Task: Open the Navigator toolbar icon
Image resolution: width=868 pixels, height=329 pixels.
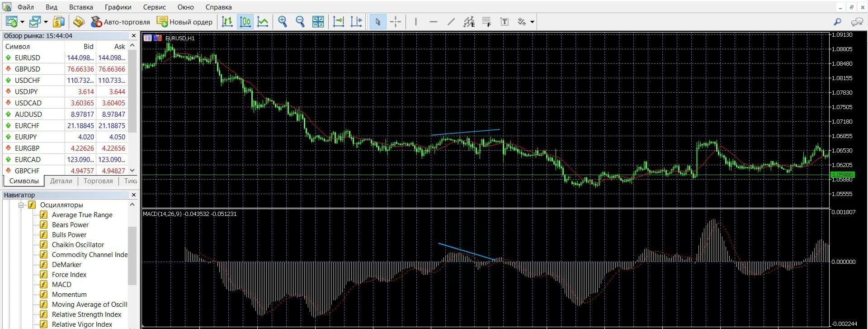Action: coord(79,22)
